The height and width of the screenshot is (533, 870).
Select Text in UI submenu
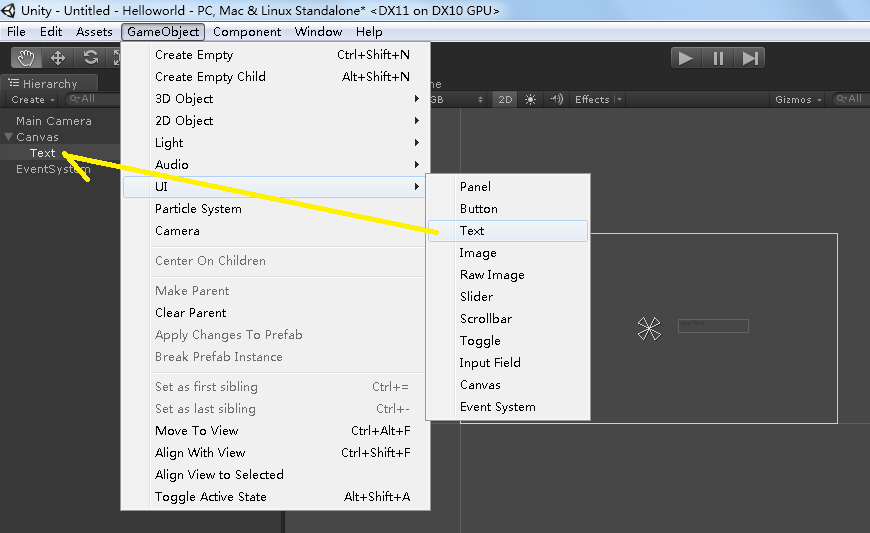click(508, 231)
